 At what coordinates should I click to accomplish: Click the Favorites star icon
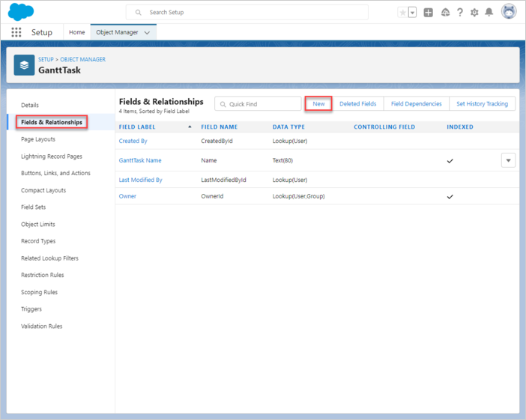coord(403,13)
